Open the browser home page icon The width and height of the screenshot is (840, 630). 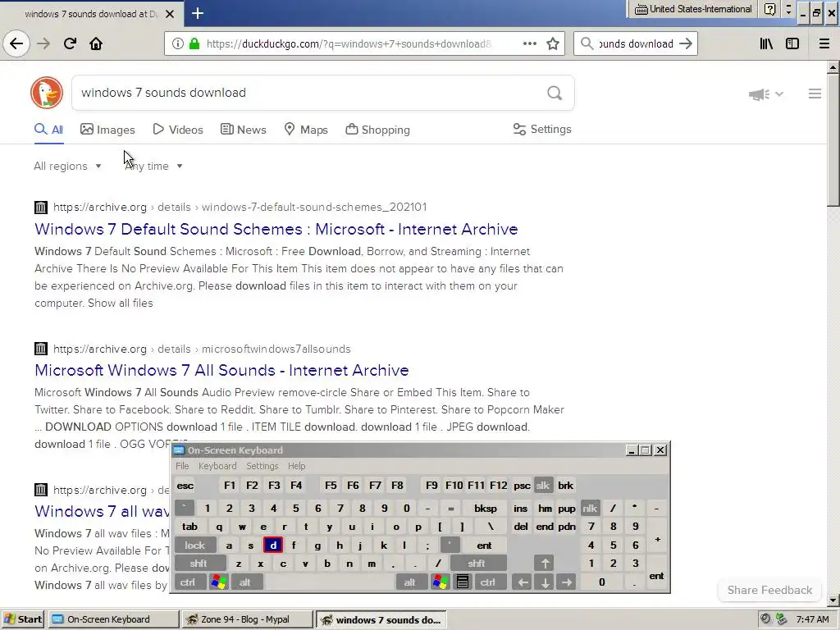[x=96, y=43]
